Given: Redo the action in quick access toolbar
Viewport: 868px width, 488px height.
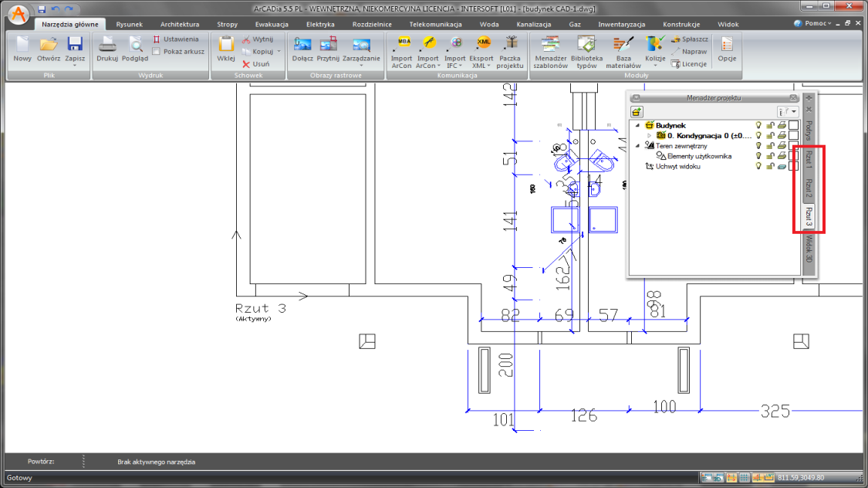Looking at the screenshot, I should click(69, 9).
